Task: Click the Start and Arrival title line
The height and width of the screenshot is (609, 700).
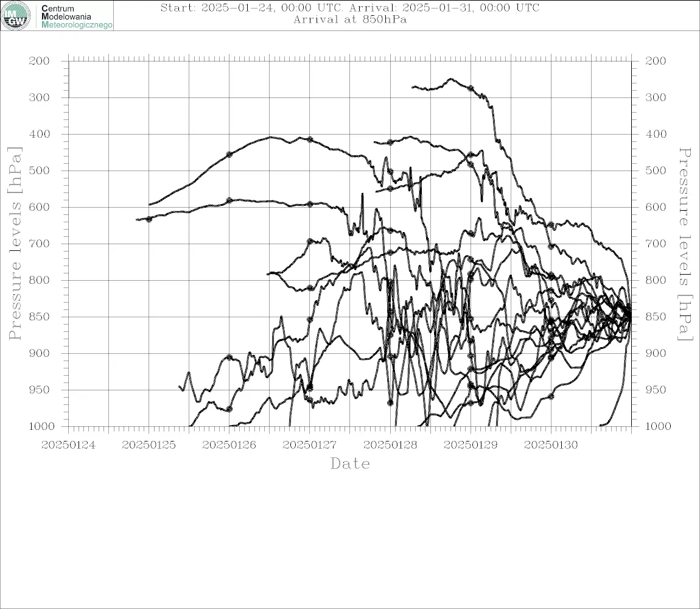Action: click(x=350, y=7)
